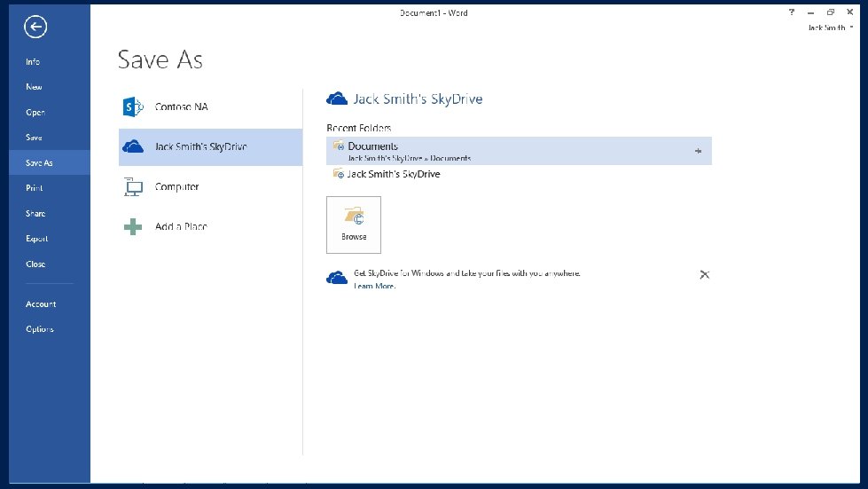
Task: Click the Jack Smith's SkyDrive folder icon
Action: pos(338,174)
